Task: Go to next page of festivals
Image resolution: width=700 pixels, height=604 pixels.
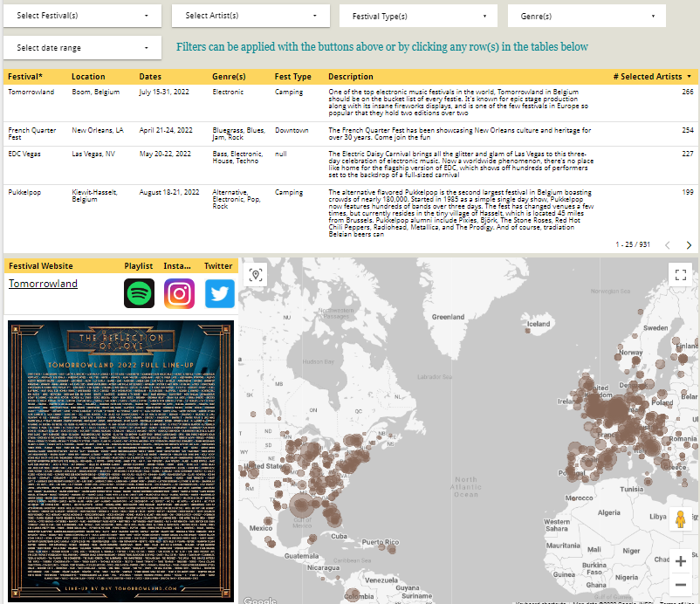Action: click(x=689, y=245)
